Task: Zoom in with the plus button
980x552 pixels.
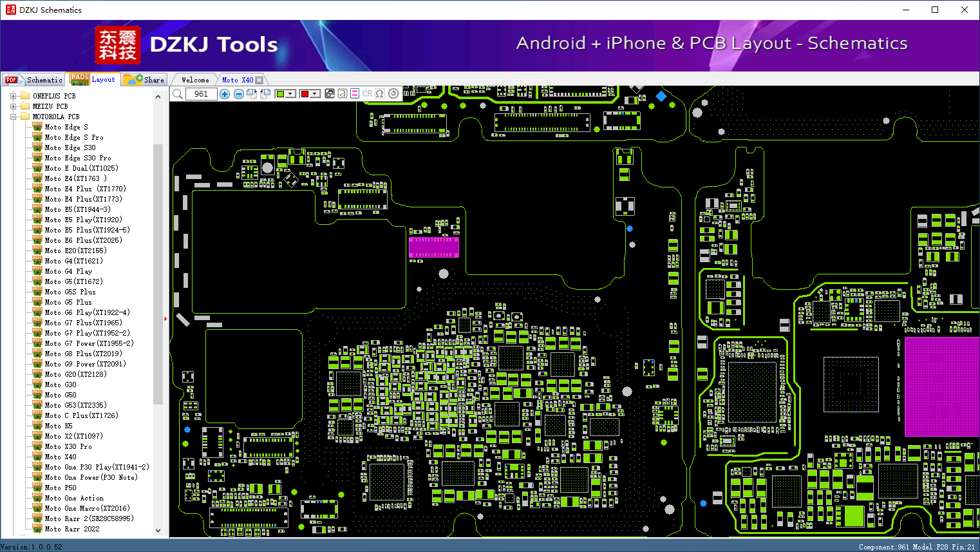Action: pos(225,94)
